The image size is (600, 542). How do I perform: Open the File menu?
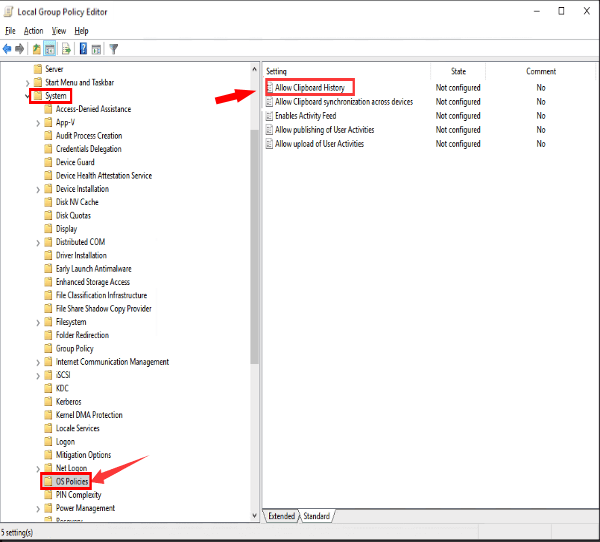[x=10, y=31]
